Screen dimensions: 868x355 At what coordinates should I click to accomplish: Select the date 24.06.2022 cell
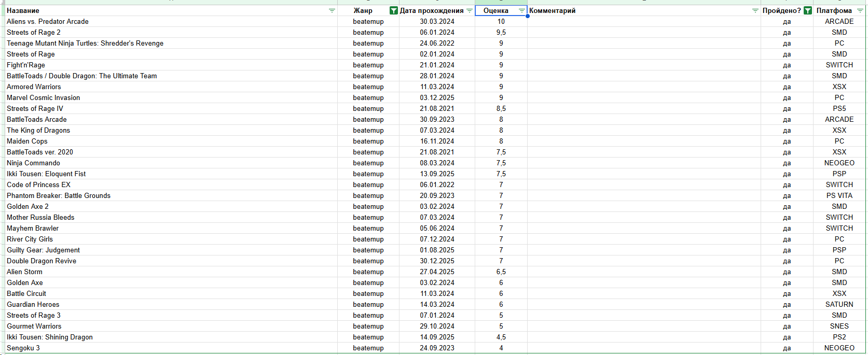(x=437, y=43)
